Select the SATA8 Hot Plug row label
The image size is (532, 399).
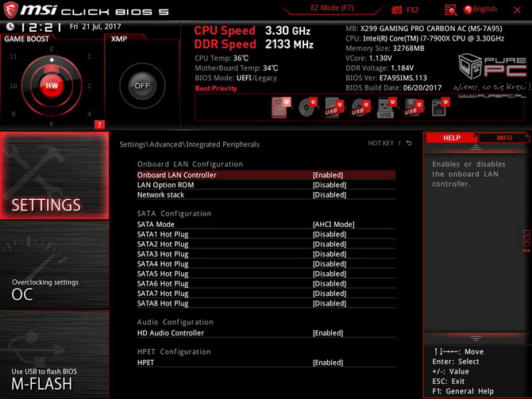(163, 303)
